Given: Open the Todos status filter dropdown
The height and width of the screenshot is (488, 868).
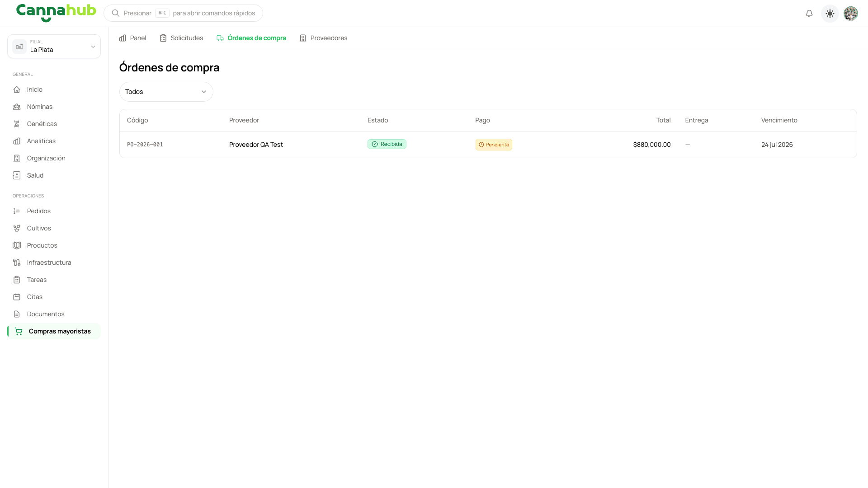Looking at the screenshot, I should [166, 92].
